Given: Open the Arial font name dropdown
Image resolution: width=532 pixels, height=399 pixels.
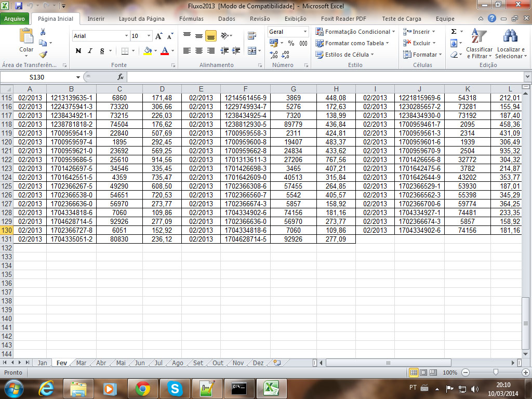Looking at the screenshot, I should (126, 36).
